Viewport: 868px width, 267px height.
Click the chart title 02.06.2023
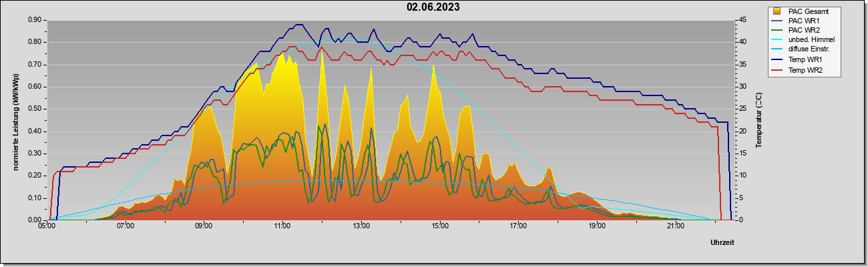433,7
